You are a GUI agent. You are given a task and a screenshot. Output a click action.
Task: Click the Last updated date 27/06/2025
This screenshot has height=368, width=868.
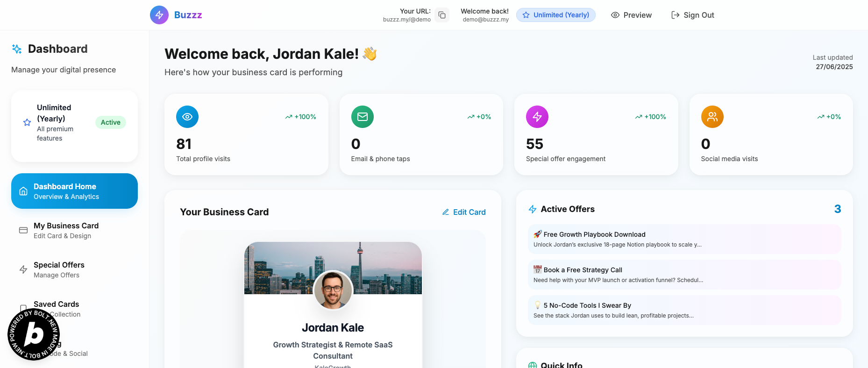834,67
